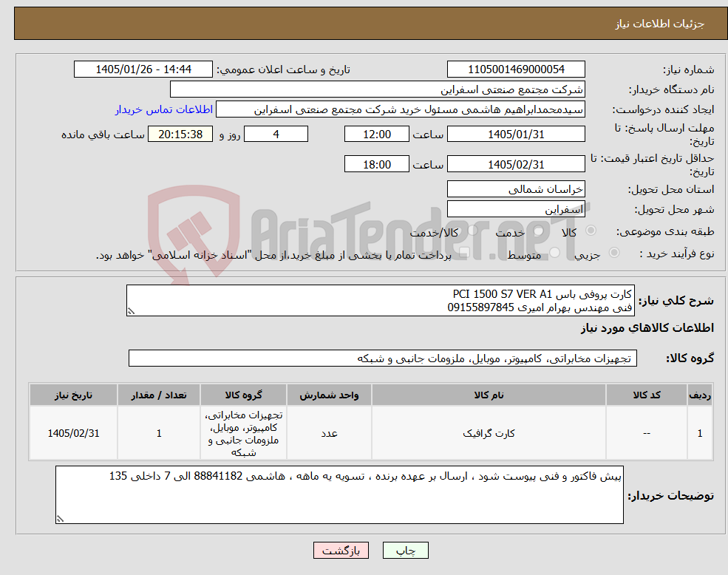The image size is (728, 575).
Task: Click the واحد شمارش column header
Action: point(329,395)
